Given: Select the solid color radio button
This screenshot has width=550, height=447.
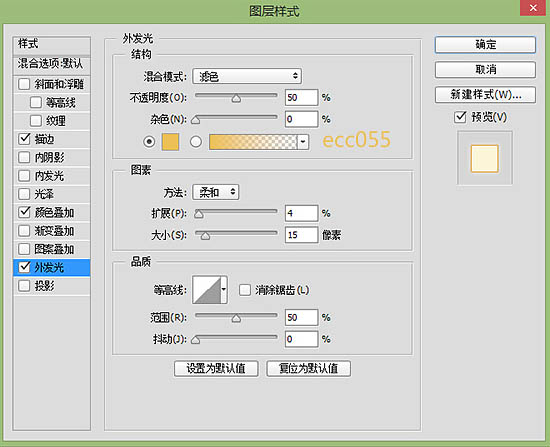Looking at the screenshot, I should pyautogui.click(x=149, y=142).
